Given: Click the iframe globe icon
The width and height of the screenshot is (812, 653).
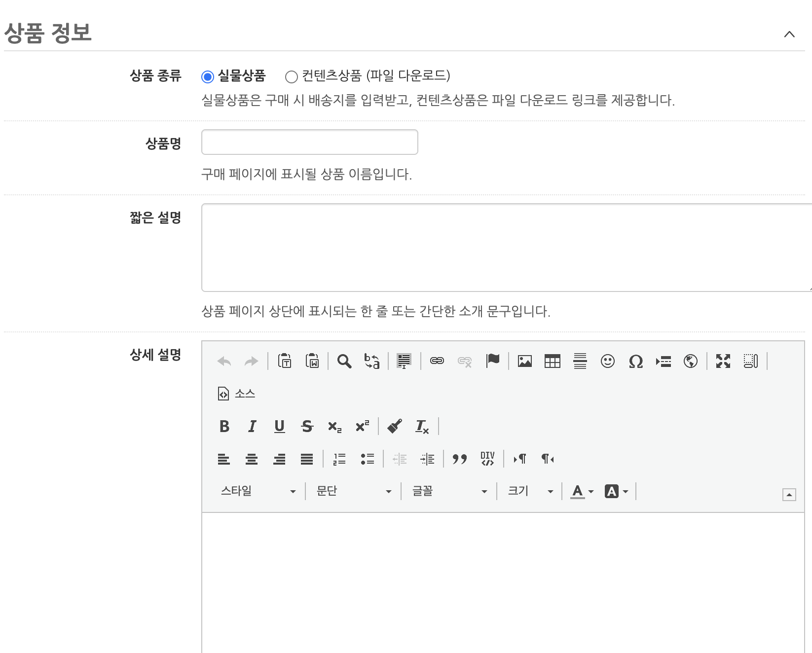Looking at the screenshot, I should click(x=691, y=361).
